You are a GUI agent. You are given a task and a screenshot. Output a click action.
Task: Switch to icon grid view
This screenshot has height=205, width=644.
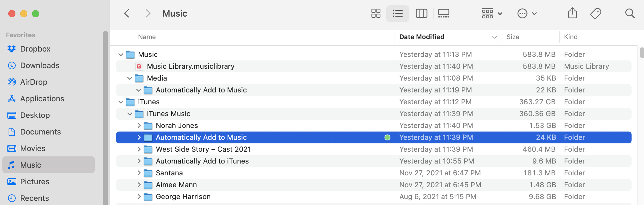pyautogui.click(x=376, y=13)
